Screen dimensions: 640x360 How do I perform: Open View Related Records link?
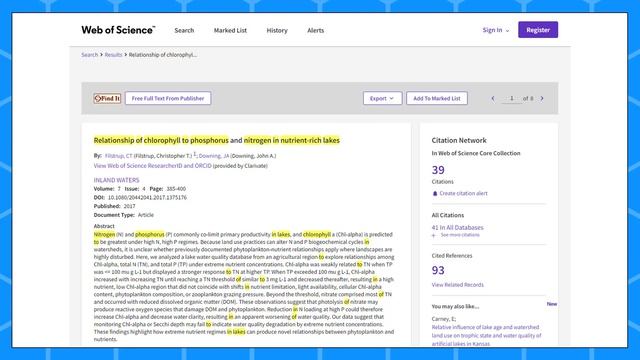tap(458, 285)
